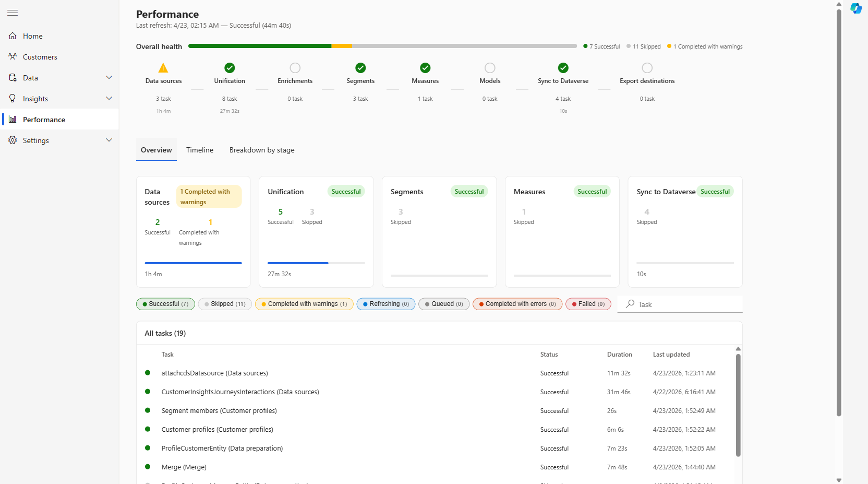Open the Unification summary card

pos(316,232)
